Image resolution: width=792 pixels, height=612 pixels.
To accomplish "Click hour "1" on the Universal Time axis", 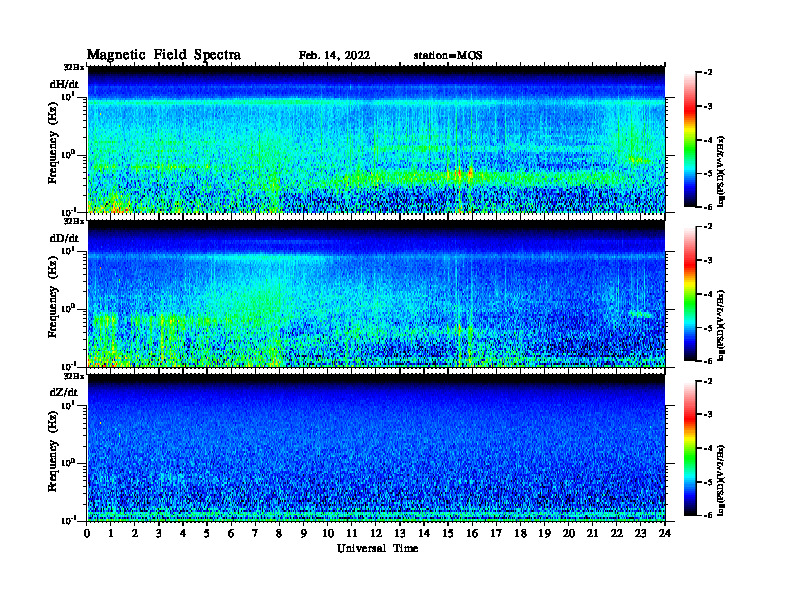I will click(111, 534).
